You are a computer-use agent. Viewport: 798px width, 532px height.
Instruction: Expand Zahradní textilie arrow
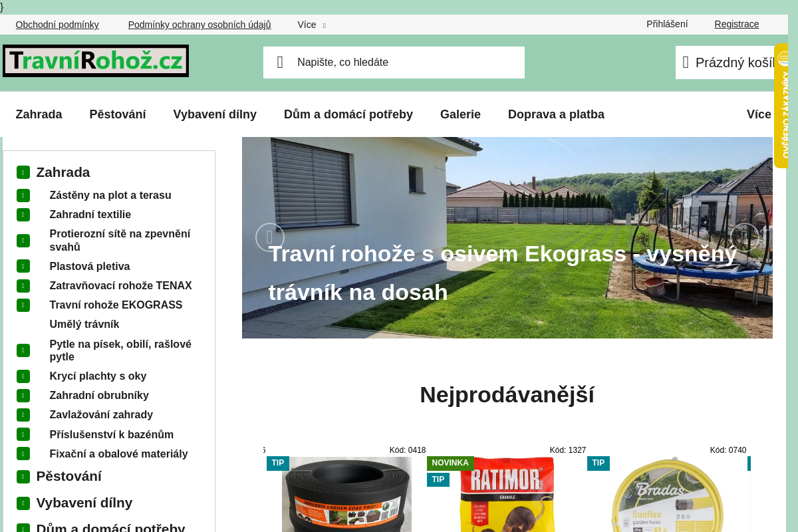23,215
